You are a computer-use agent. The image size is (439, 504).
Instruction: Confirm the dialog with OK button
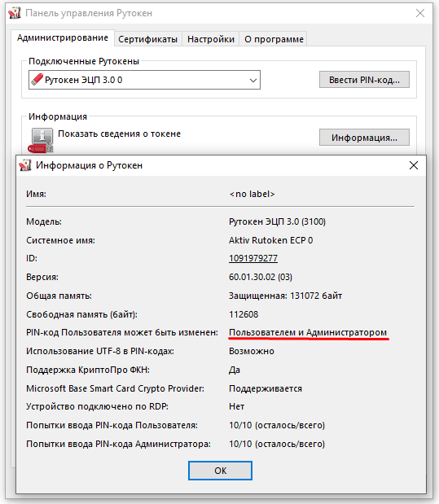(x=220, y=471)
